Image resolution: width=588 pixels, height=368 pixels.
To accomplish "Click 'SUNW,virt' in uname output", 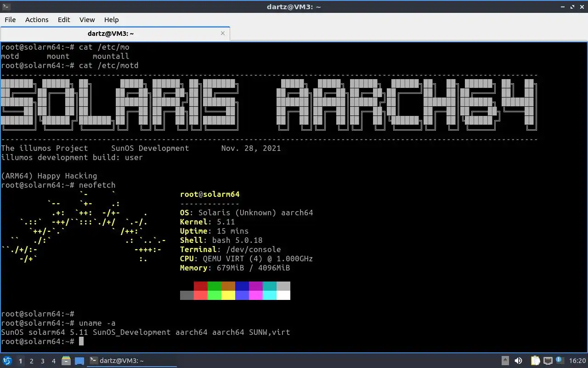I will pos(270,332).
